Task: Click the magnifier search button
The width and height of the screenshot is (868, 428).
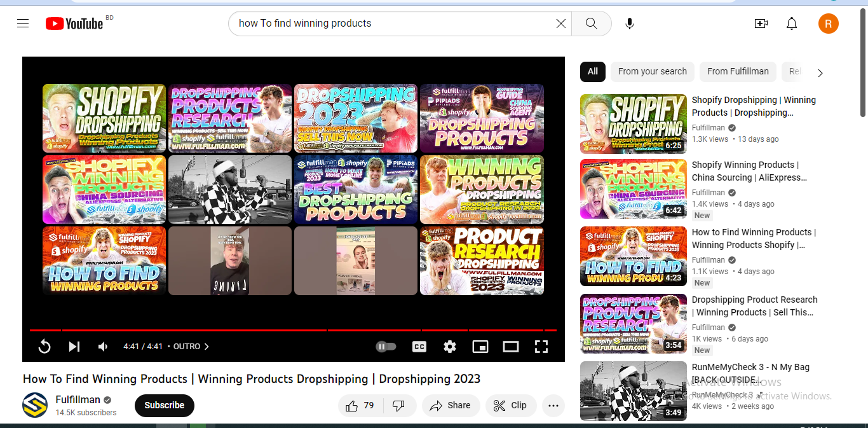Action: (x=591, y=24)
